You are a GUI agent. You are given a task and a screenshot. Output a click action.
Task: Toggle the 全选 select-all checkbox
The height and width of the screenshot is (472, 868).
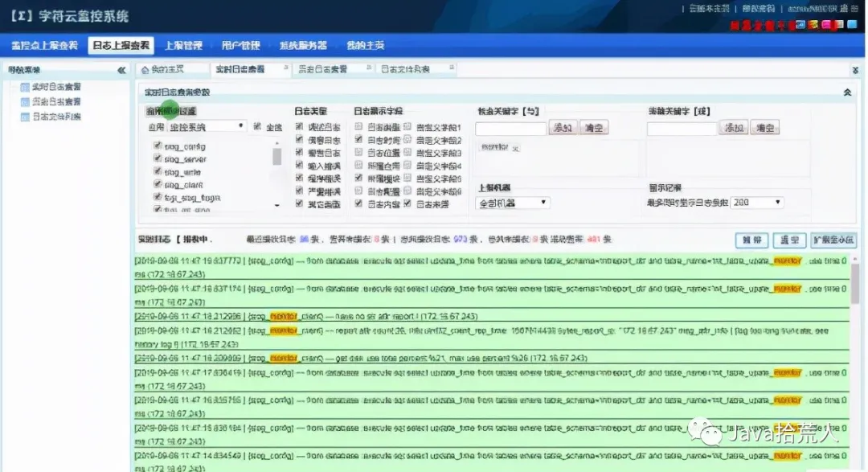[257, 127]
